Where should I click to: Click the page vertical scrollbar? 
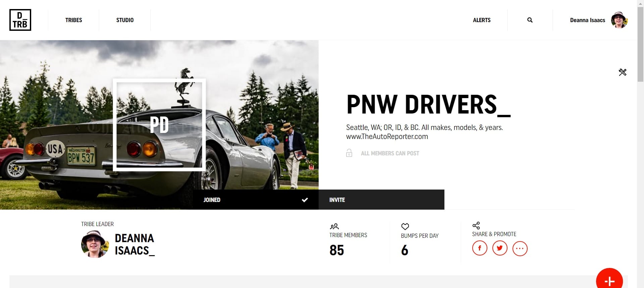[640, 144]
